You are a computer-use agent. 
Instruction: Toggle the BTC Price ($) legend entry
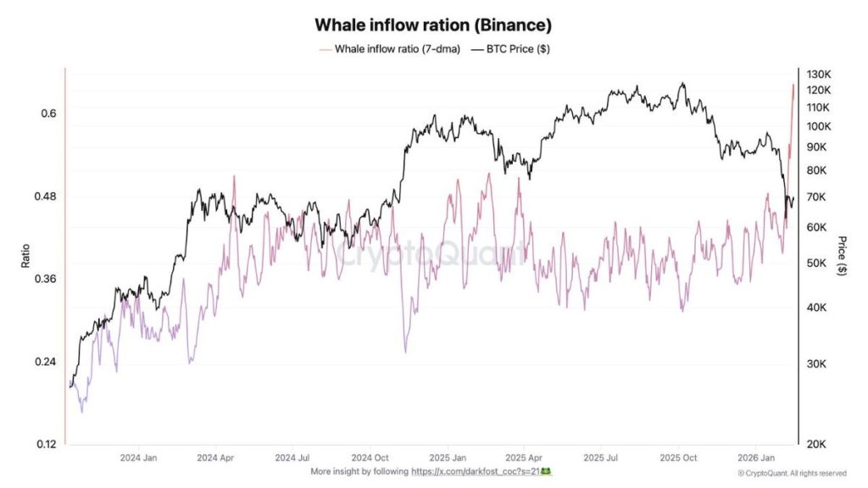coord(518,48)
